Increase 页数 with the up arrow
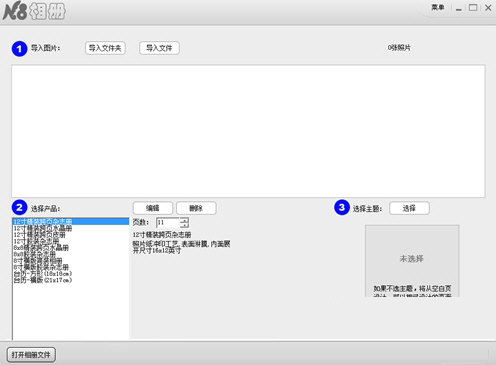This screenshot has width=496, height=365. point(184,220)
